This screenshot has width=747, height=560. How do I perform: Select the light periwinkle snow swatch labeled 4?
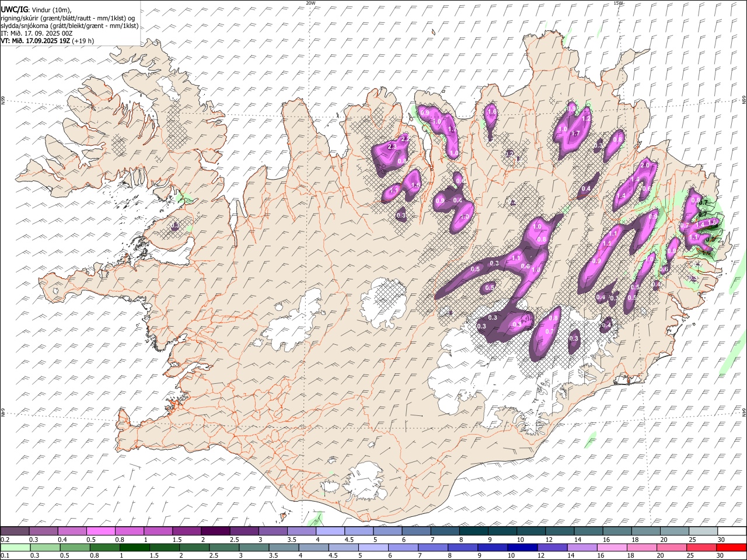(330, 531)
